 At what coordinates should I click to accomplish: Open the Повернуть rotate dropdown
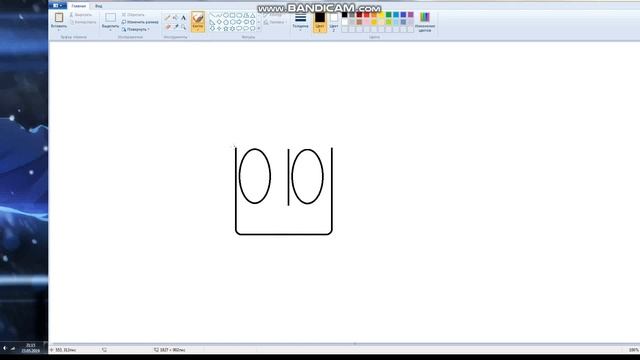[136, 29]
